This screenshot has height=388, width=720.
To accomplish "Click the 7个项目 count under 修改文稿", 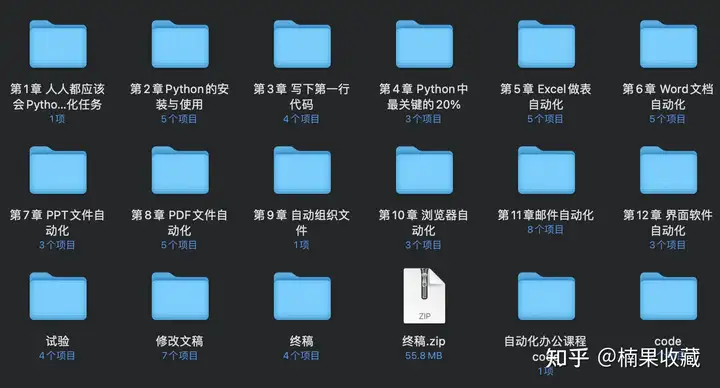I will 180,355.
